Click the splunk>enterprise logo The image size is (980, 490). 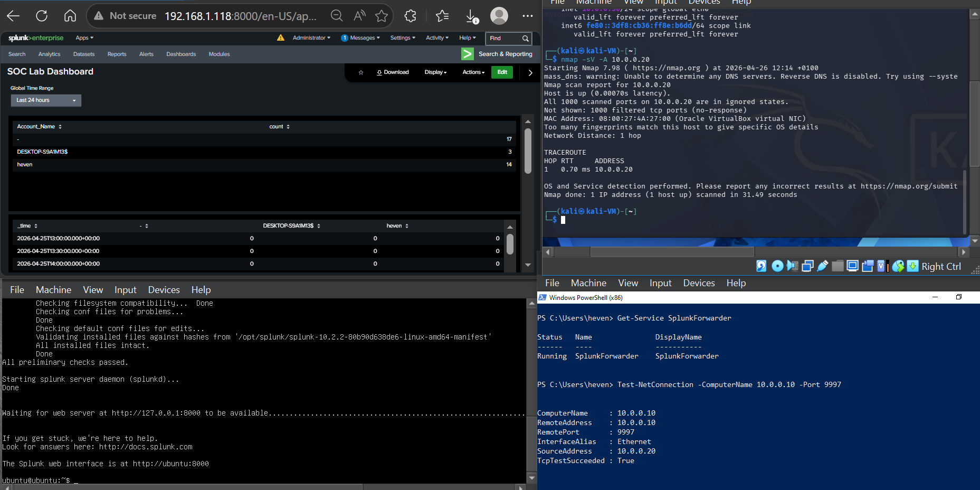pyautogui.click(x=36, y=38)
